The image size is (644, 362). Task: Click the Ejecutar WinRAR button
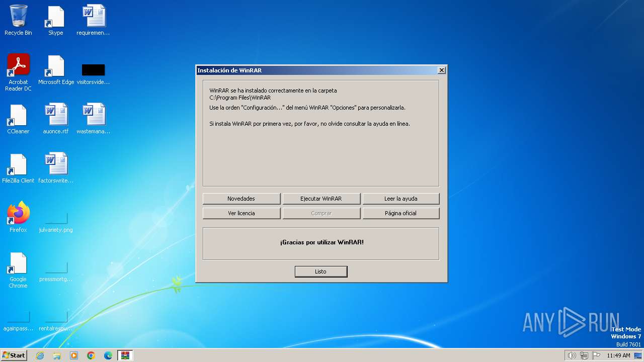tap(321, 199)
